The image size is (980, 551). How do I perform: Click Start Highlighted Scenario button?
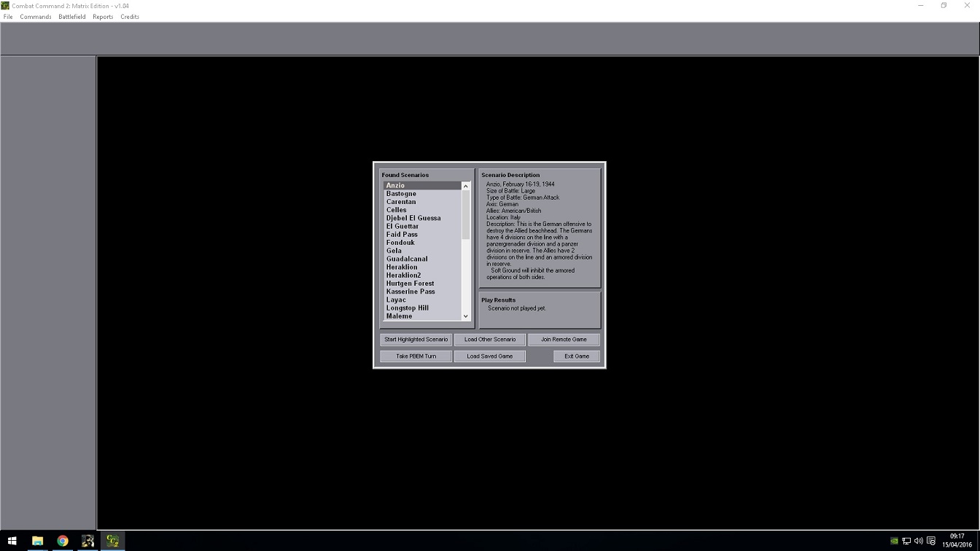pos(416,340)
